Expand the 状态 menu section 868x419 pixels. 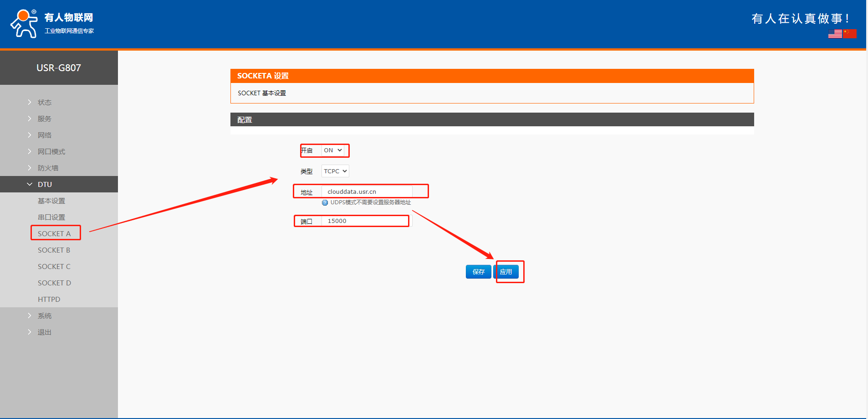coord(45,103)
